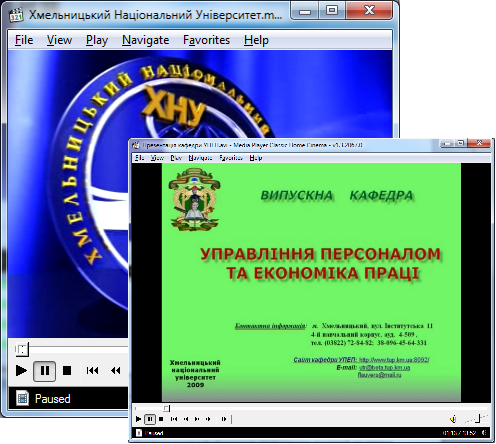Click university crest emblem in green video
Viewport: 496px width, 444px height.
194,199
